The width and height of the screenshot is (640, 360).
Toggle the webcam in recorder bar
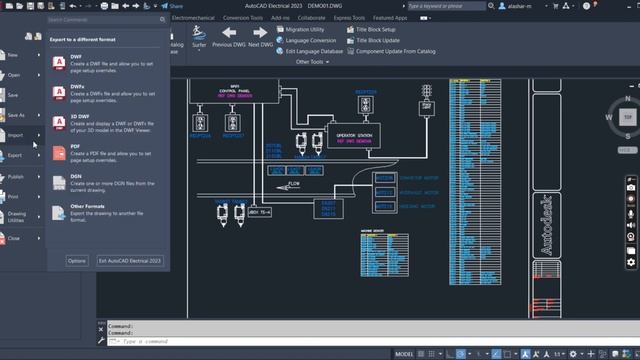pyautogui.click(x=631, y=237)
